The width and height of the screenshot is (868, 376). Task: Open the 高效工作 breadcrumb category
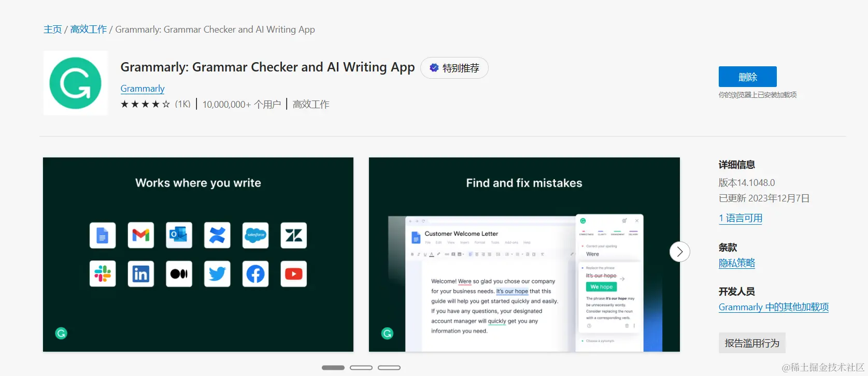tap(89, 30)
